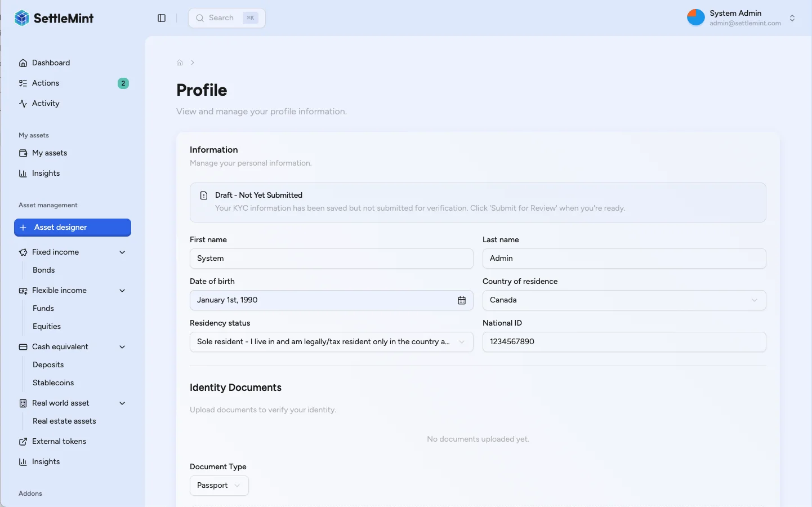Image resolution: width=812 pixels, height=507 pixels.
Task: Click the System Admin avatar
Action: [x=695, y=17]
